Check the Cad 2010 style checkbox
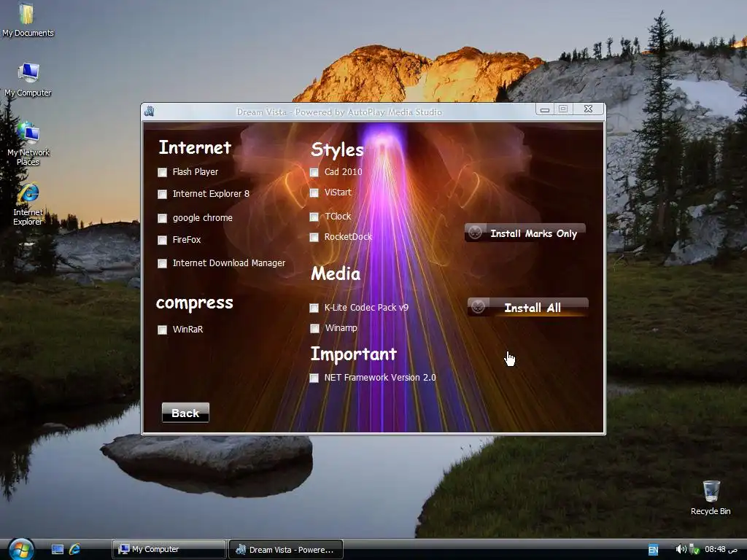Viewport: 747px width, 560px height. [314, 172]
